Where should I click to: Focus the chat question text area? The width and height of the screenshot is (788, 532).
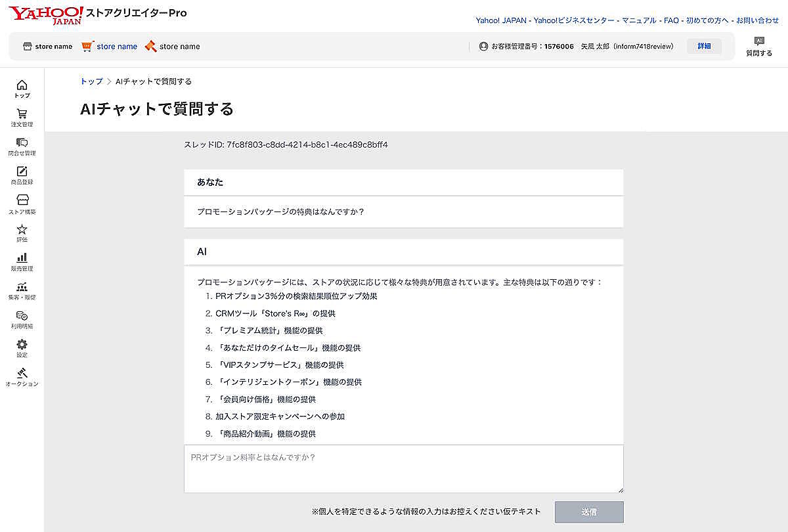(x=403, y=468)
